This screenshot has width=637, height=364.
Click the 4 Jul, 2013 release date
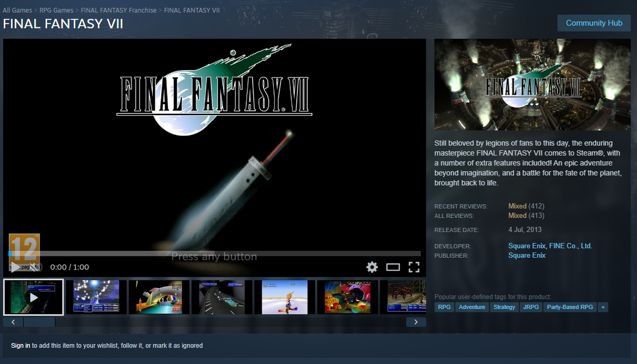click(525, 230)
